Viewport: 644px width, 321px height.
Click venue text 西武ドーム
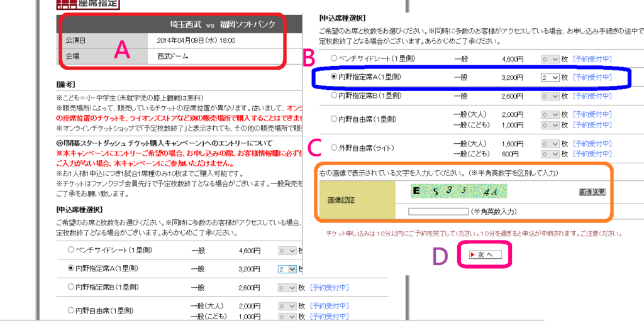click(173, 56)
